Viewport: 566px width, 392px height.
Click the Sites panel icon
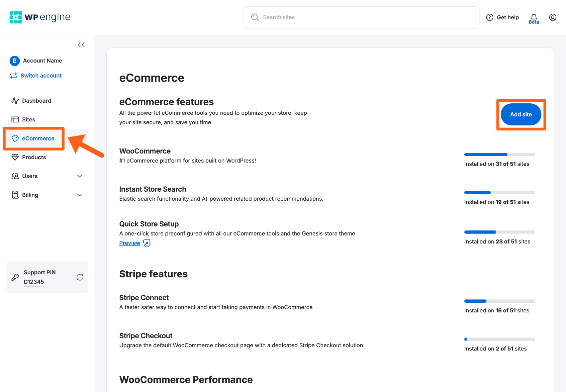tap(15, 119)
